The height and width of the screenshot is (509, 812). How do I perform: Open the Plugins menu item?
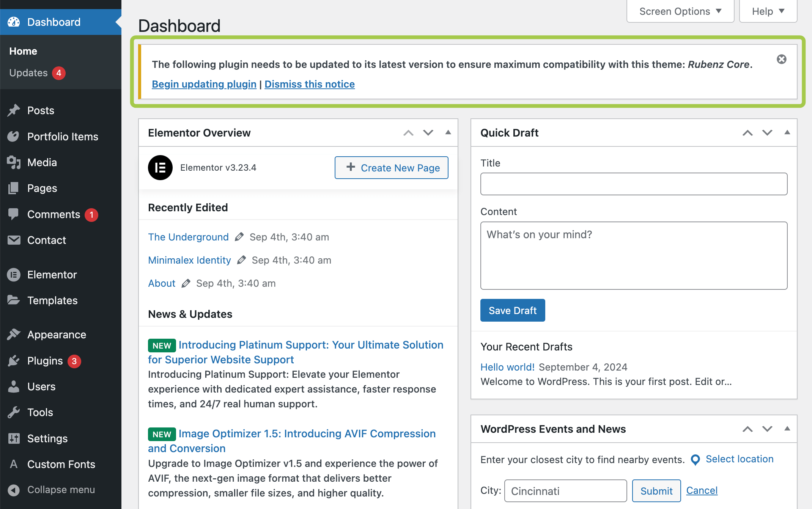pyautogui.click(x=45, y=361)
